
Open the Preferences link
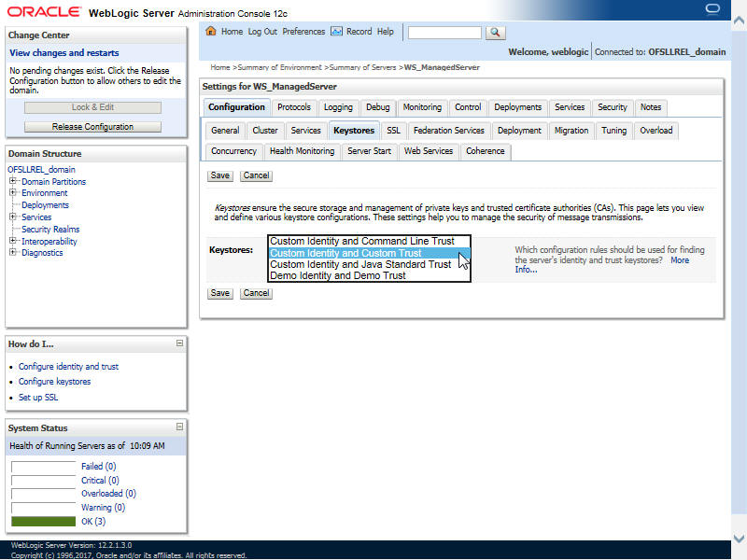(x=303, y=32)
